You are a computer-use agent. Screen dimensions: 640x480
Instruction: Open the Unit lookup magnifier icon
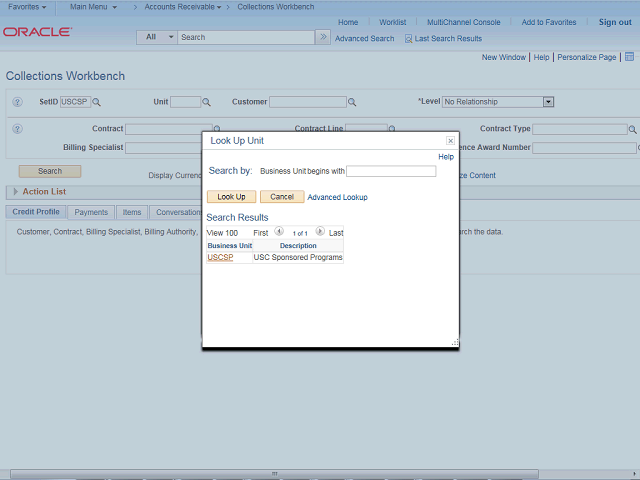coord(207,102)
